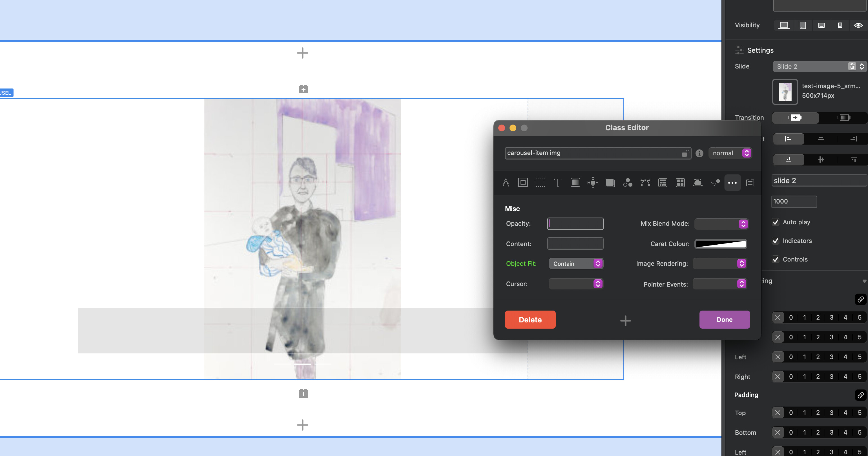Open the Misc three-dots tab
The height and width of the screenshot is (456, 868).
pos(732,183)
